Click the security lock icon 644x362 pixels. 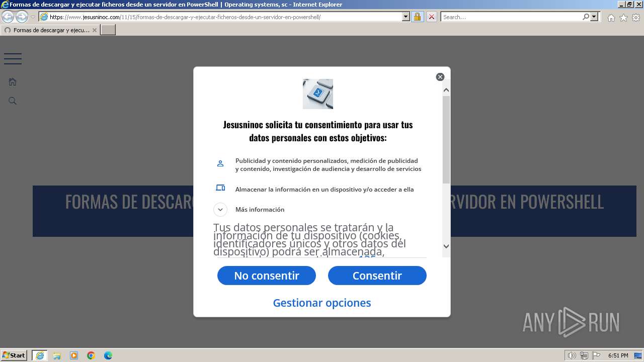(x=417, y=17)
